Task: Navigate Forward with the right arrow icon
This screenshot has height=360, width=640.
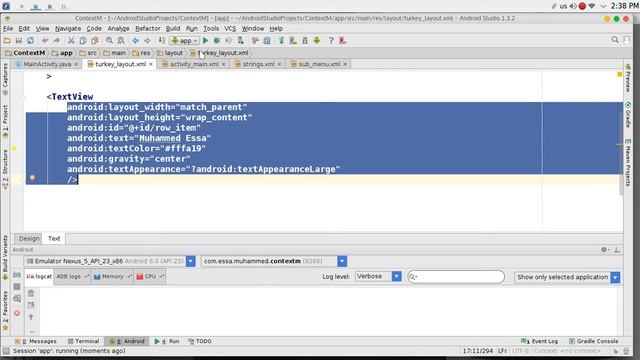Action: 147,40
